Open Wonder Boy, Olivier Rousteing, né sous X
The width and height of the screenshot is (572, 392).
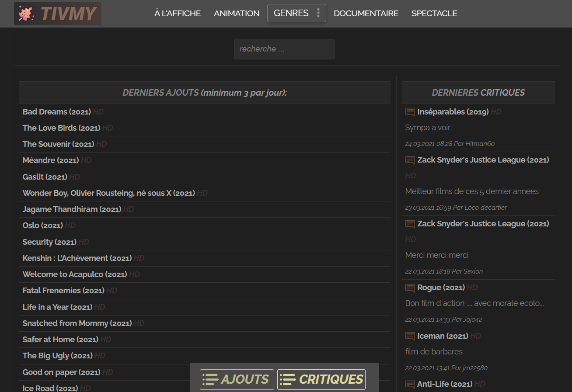coord(109,193)
